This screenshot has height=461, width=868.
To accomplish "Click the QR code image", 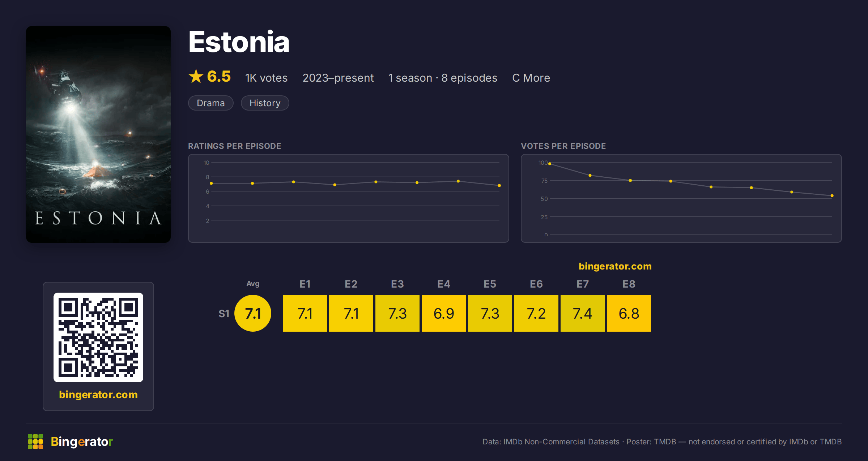I will click(x=98, y=337).
